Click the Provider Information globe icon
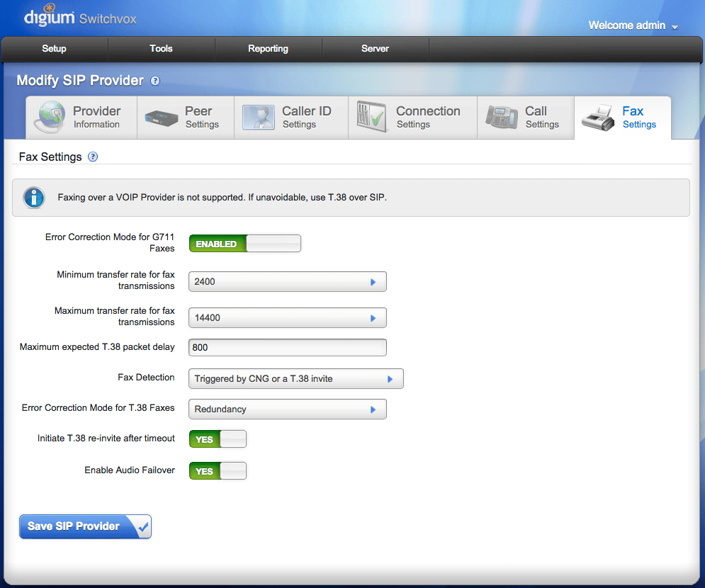Screen dimensions: 705x588 pyautogui.click(x=50, y=117)
